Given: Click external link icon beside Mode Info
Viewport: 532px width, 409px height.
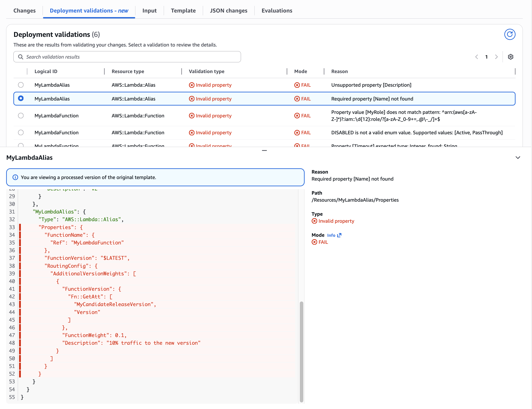Looking at the screenshot, I should click(339, 235).
